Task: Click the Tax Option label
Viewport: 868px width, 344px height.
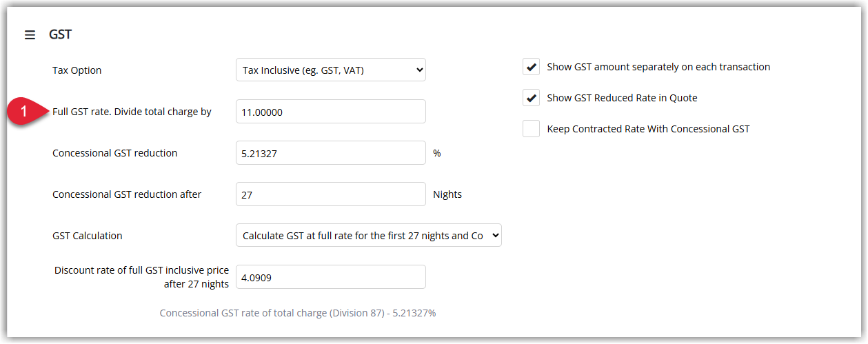Action: tap(77, 70)
